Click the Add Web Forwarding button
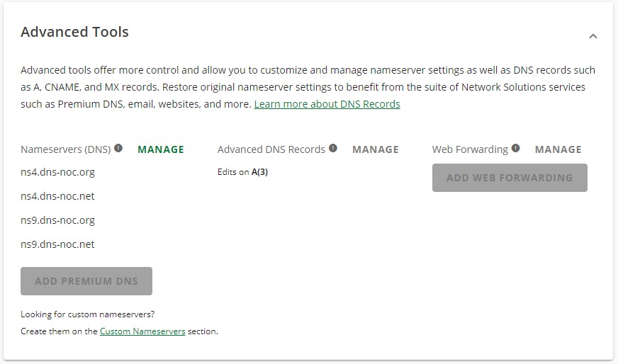Image resolution: width=618 pixels, height=364 pixels. (510, 178)
